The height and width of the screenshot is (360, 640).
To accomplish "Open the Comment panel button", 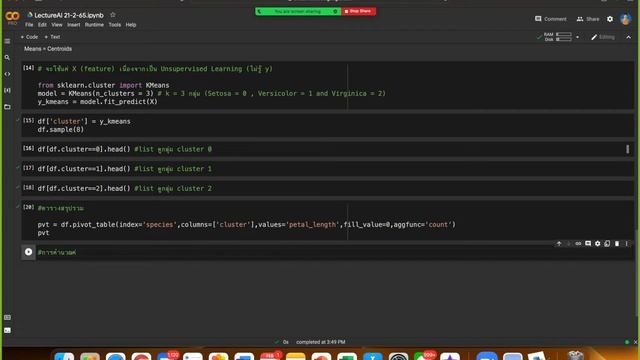I will 551,19.
